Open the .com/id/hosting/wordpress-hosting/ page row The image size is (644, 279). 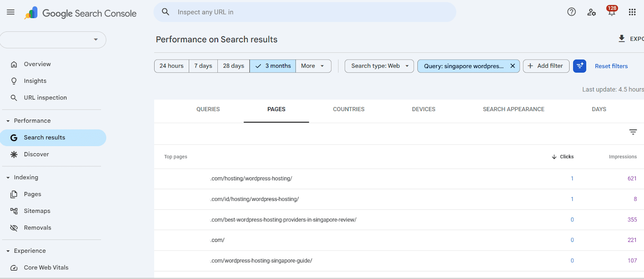(x=399, y=199)
